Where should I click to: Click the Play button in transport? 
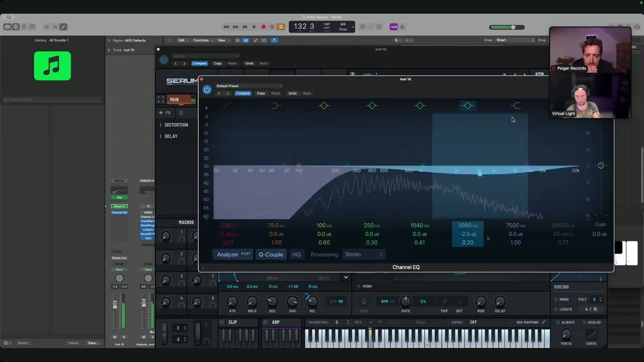point(254,27)
